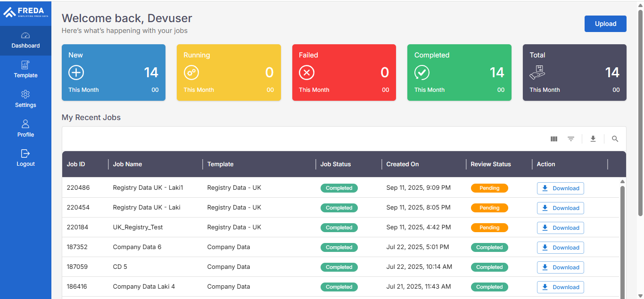The width and height of the screenshot is (644, 299).
Task: Click the gears icon on Running card
Action: coord(191,73)
